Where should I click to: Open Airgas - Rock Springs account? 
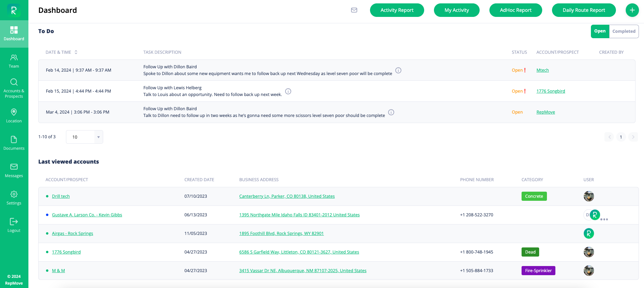(x=72, y=234)
